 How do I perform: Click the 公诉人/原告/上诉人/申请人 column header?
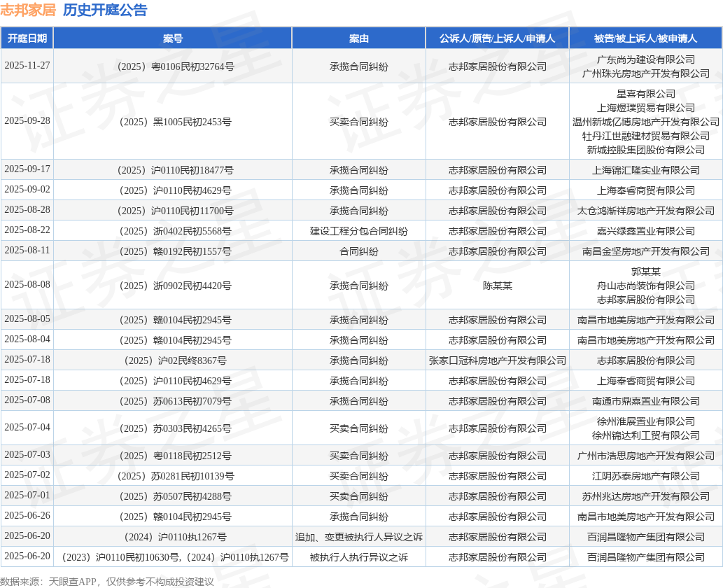(x=497, y=38)
